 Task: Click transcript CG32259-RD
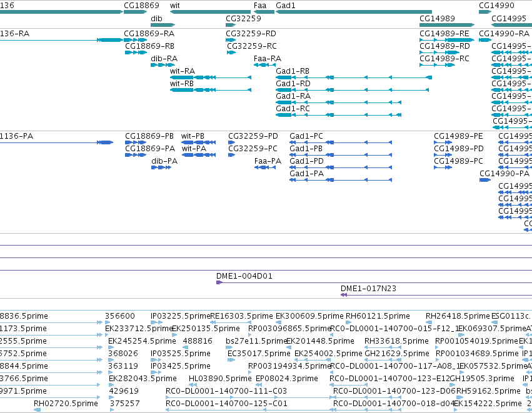tap(231, 40)
